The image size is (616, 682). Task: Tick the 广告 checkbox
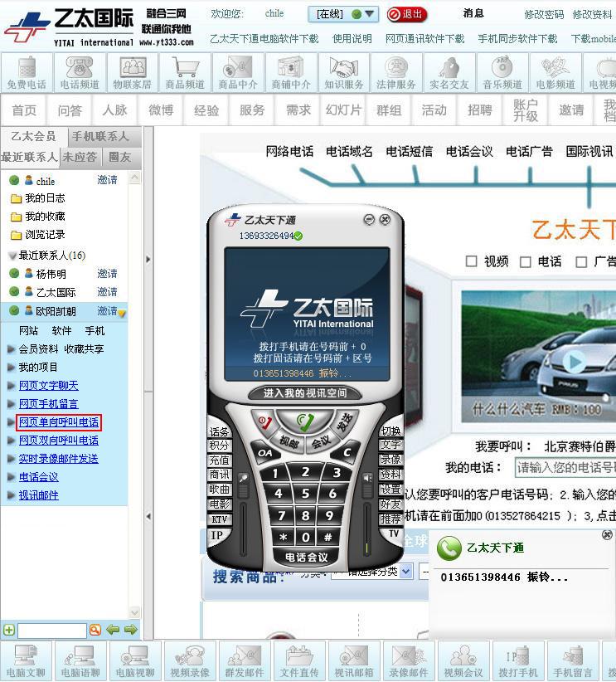point(581,262)
